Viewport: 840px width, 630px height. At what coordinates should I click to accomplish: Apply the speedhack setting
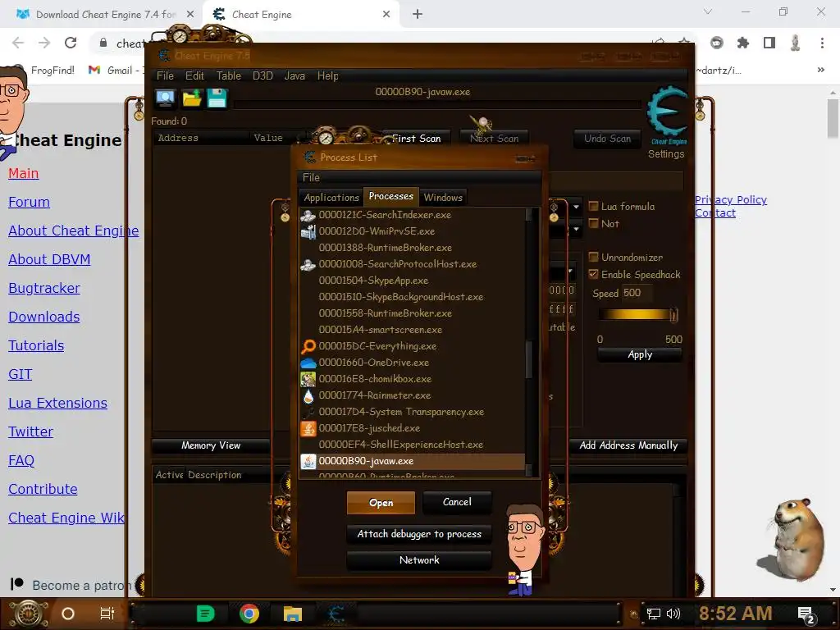click(640, 354)
